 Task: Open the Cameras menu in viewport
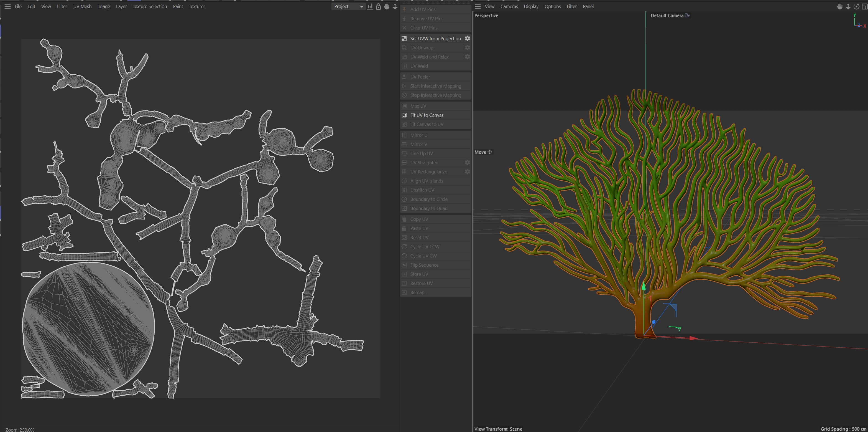pyautogui.click(x=509, y=6)
